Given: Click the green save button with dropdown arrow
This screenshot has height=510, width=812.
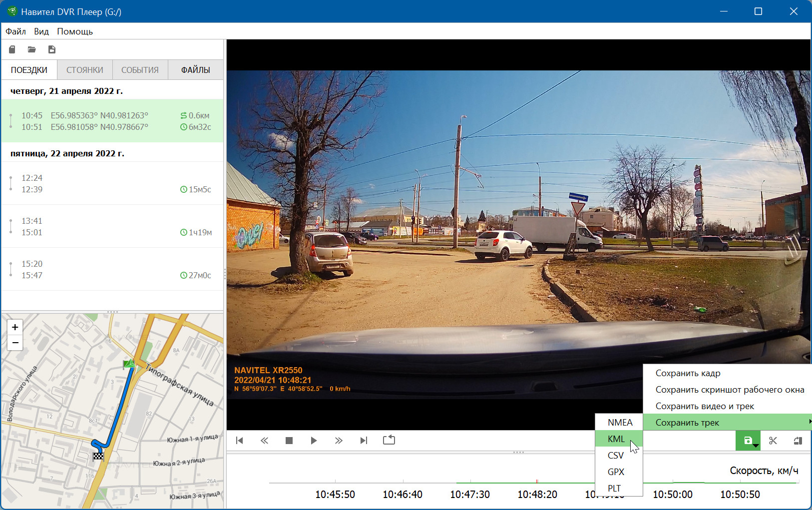Looking at the screenshot, I should tap(748, 441).
